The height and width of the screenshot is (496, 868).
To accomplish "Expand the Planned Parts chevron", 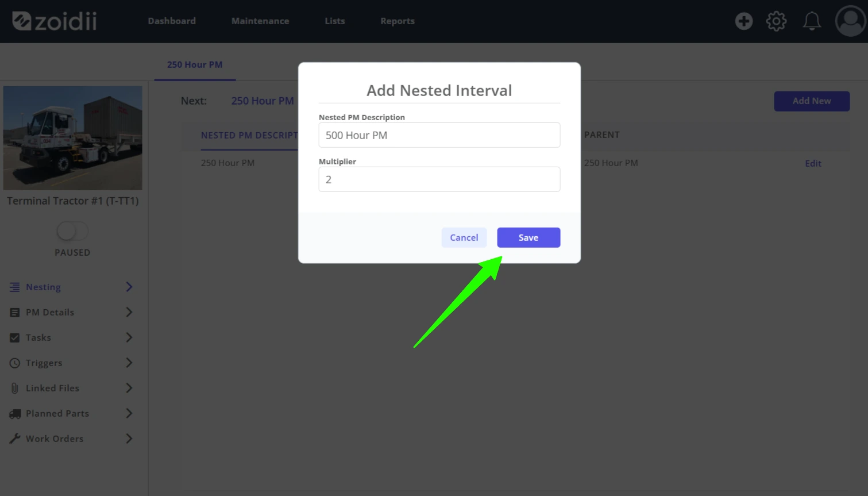I will (129, 413).
